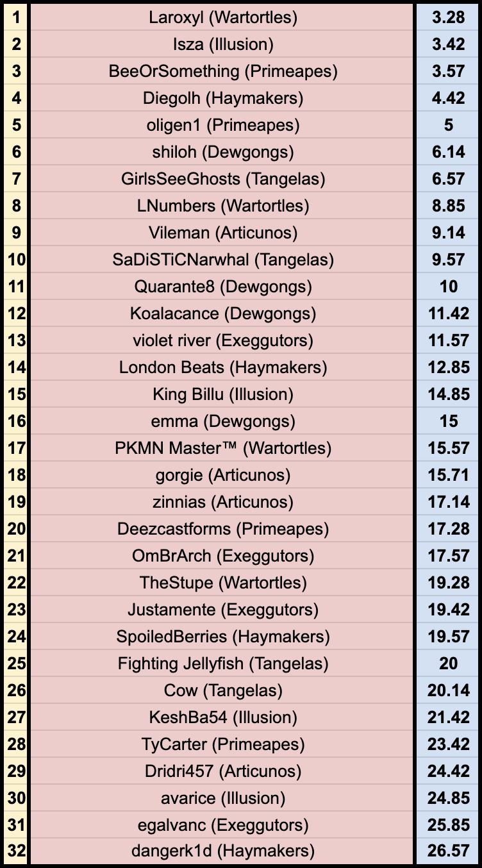Select the emma (Dewgongs) entry

tap(222, 421)
